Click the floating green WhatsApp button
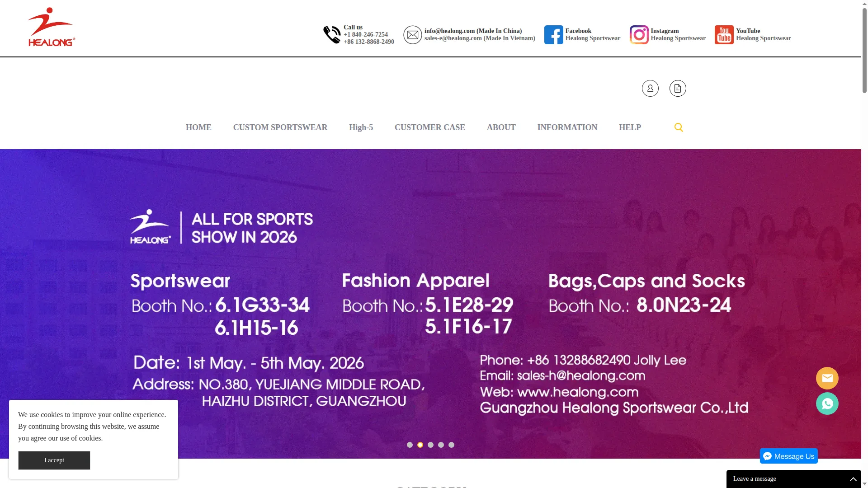Viewport: 868px width, 488px height. pos(827,404)
